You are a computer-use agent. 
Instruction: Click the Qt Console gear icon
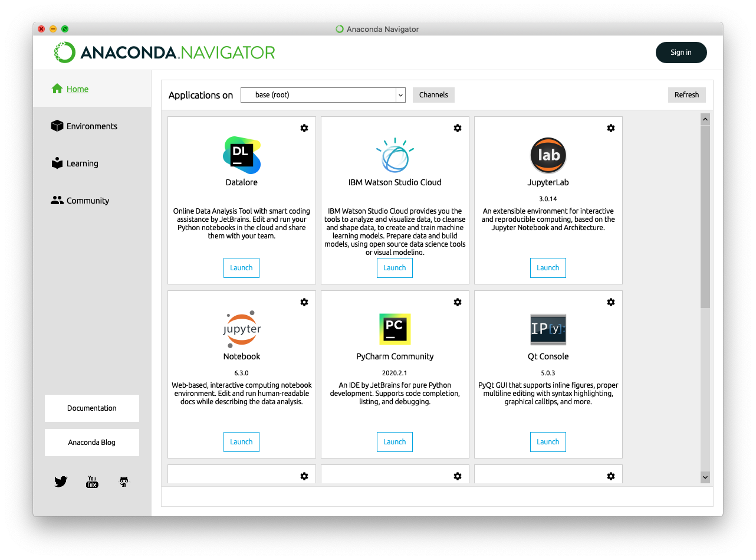click(611, 302)
